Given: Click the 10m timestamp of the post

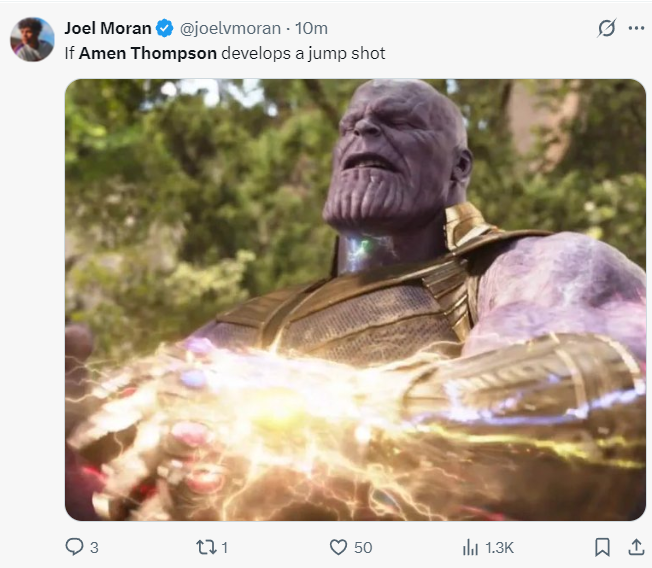Looking at the screenshot, I should click(x=311, y=28).
